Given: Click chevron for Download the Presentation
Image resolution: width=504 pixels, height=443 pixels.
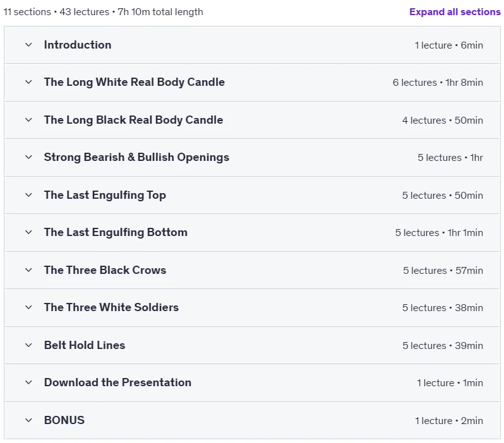Looking at the screenshot, I should tap(28, 383).
